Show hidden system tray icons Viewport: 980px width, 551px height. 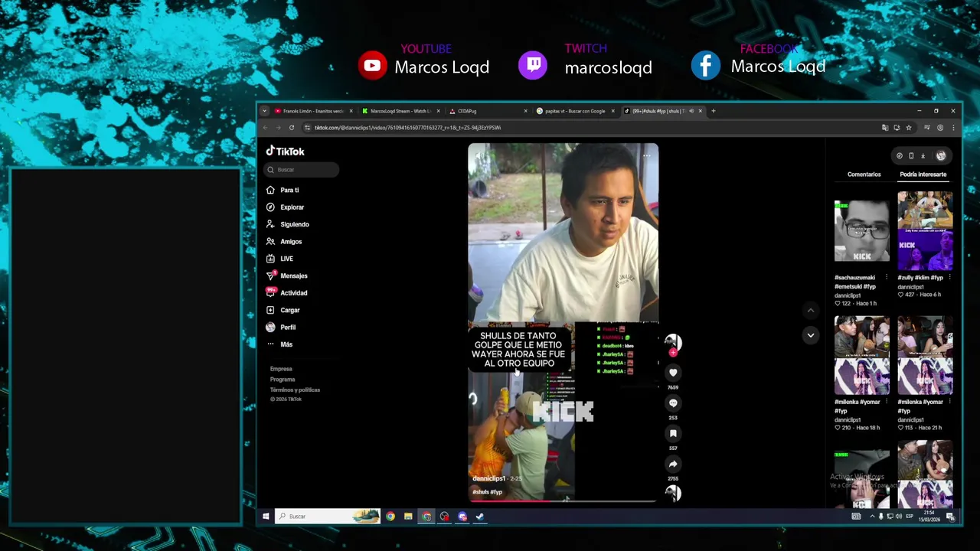point(872,517)
